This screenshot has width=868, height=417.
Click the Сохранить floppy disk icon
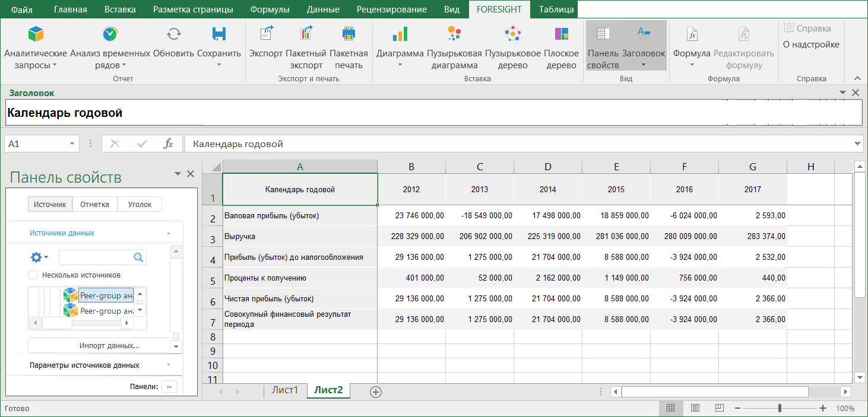click(218, 34)
